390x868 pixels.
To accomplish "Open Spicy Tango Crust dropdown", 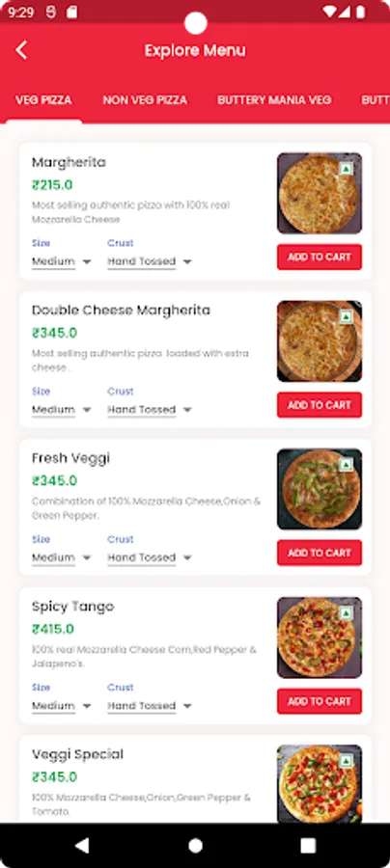I will pos(150,706).
